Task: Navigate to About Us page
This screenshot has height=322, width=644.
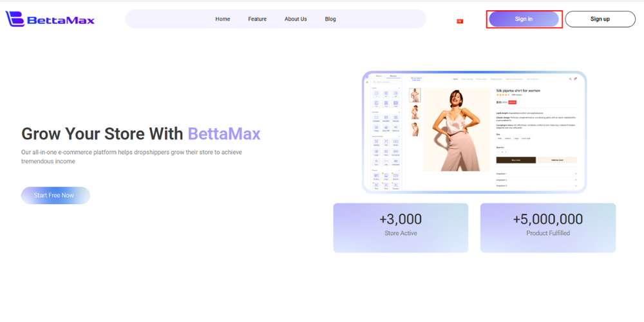Action: click(x=296, y=19)
